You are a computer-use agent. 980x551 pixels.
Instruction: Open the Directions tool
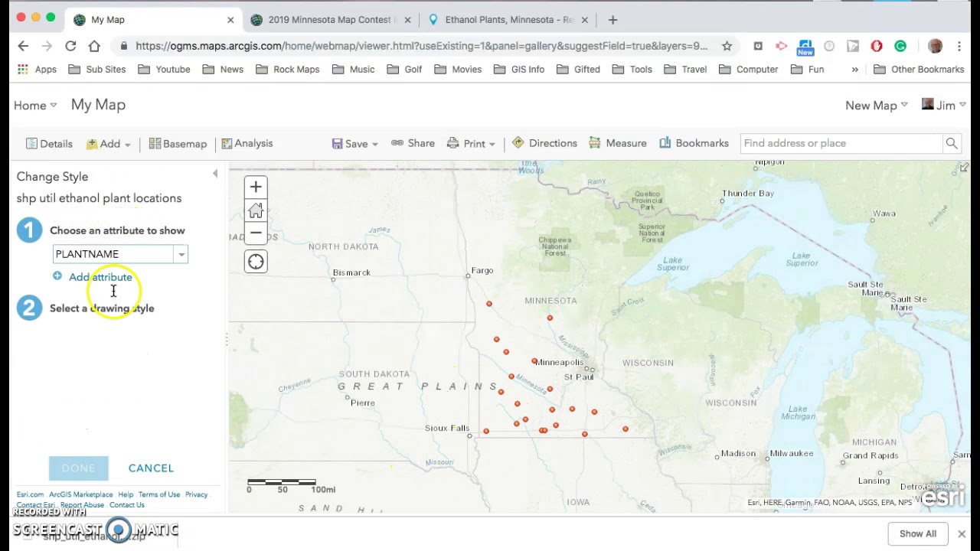(x=544, y=143)
